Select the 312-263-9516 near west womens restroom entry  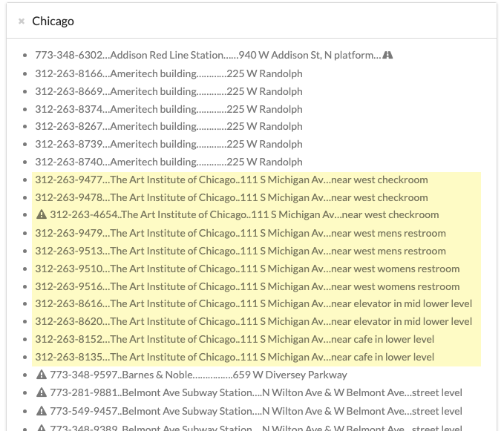tap(247, 286)
